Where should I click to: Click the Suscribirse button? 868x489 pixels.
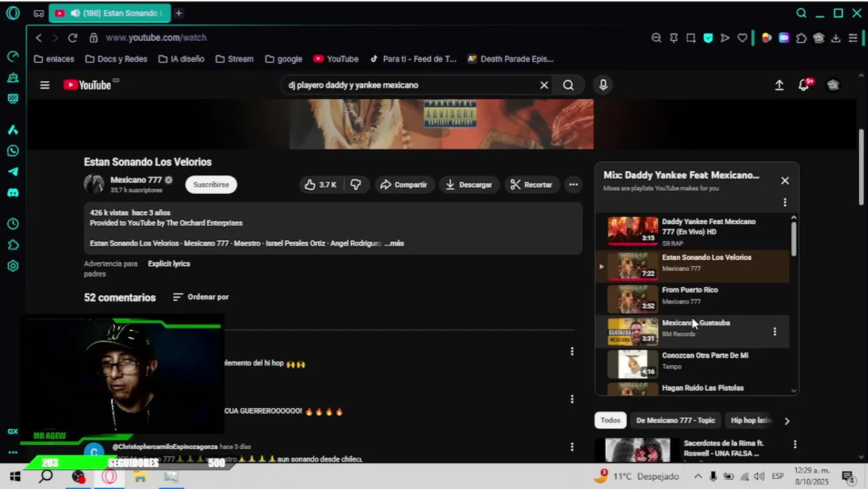point(211,185)
